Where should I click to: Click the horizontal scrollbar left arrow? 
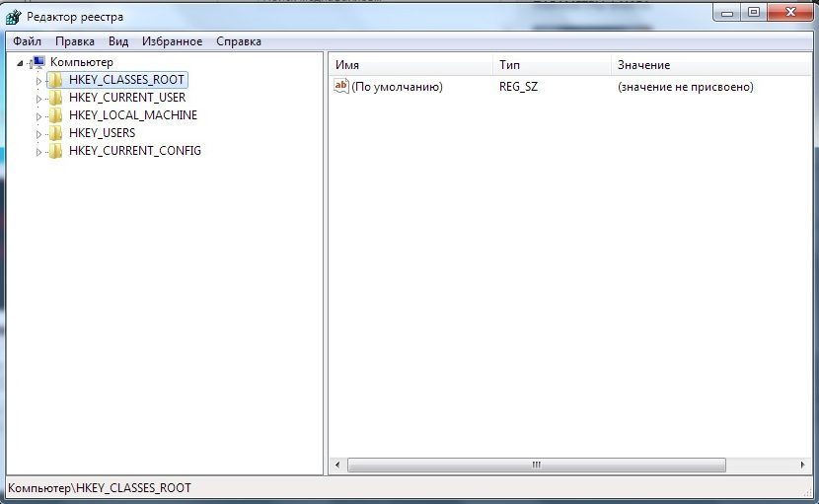pyautogui.click(x=337, y=465)
